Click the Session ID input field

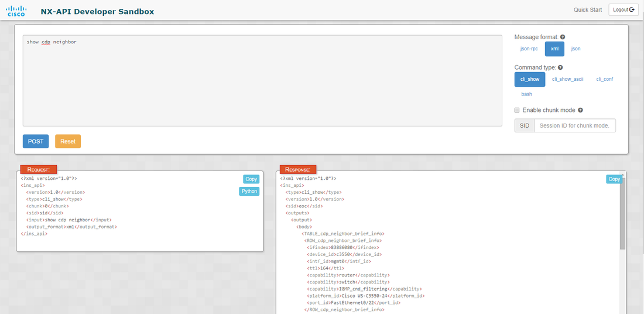[574, 125]
